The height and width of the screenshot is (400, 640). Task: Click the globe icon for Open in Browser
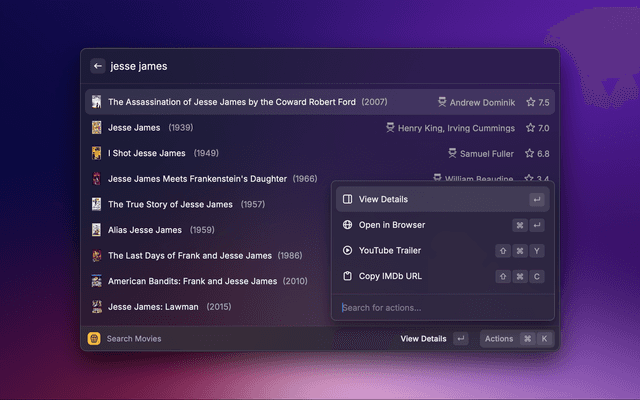click(347, 225)
